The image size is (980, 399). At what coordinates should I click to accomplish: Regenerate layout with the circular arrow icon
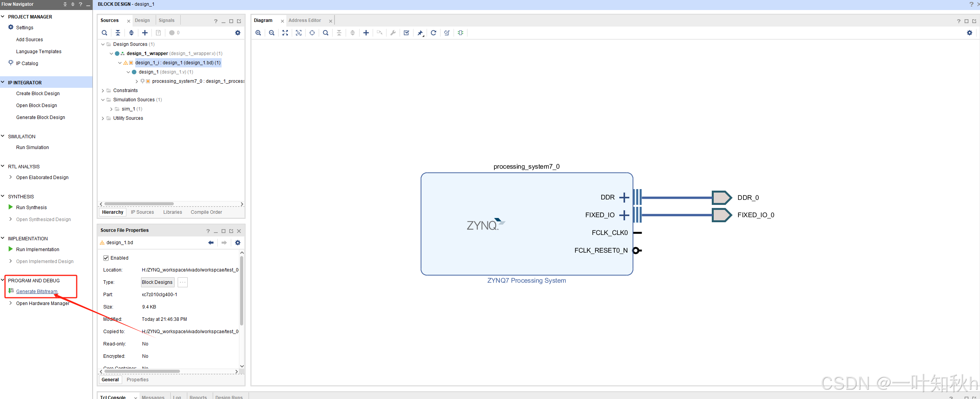[x=434, y=33]
